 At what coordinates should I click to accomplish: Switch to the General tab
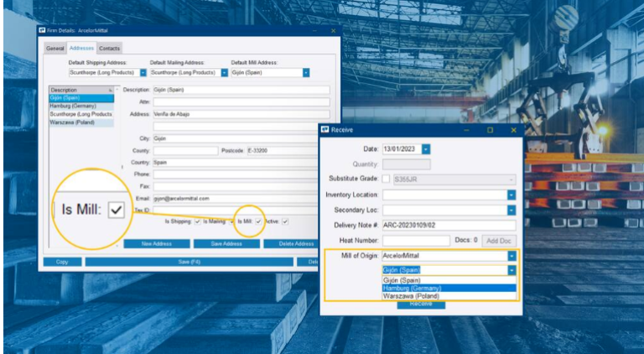point(55,49)
